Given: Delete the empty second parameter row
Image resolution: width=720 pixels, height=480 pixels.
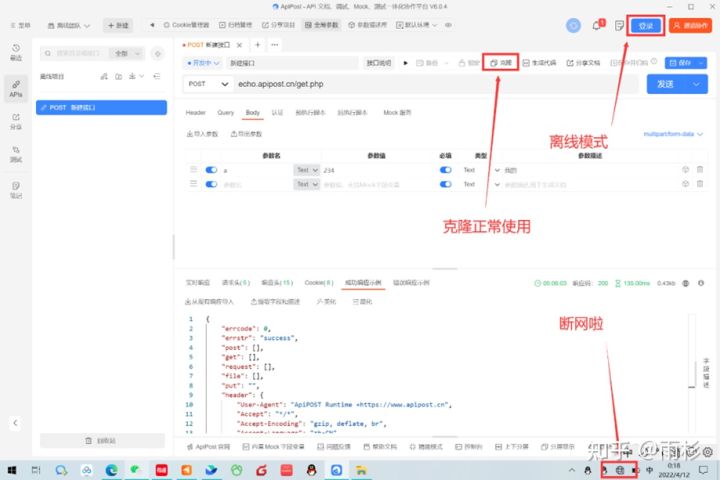Looking at the screenshot, I should [700, 184].
